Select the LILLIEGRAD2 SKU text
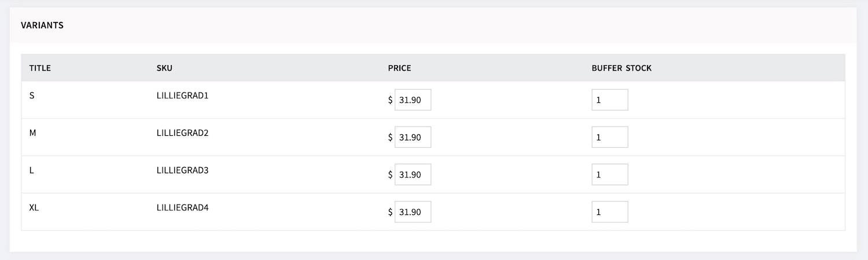Viewport: 868px width, 260px height. click(182, 133)
